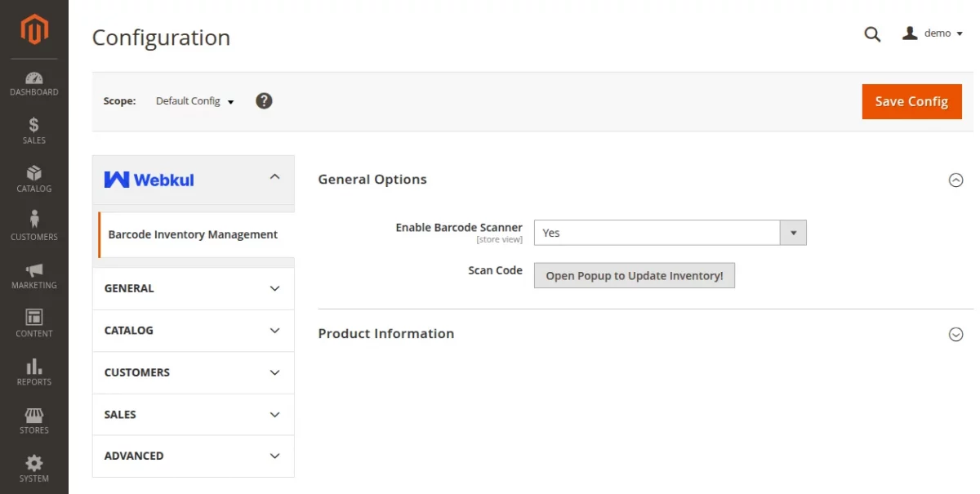Open the Barcode Inventory Management tab

193,234
